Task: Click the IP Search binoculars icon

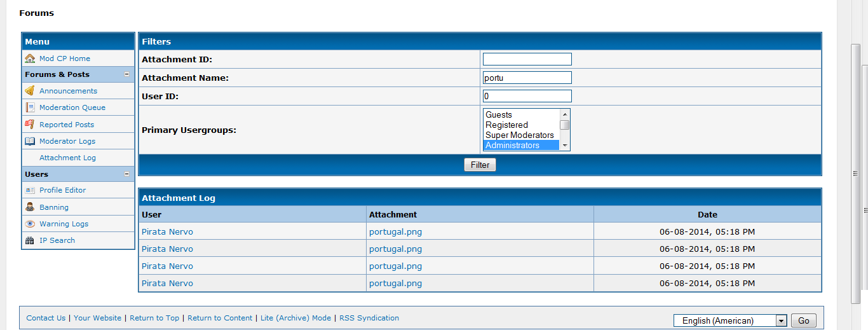Action: (x=30, y=240)
